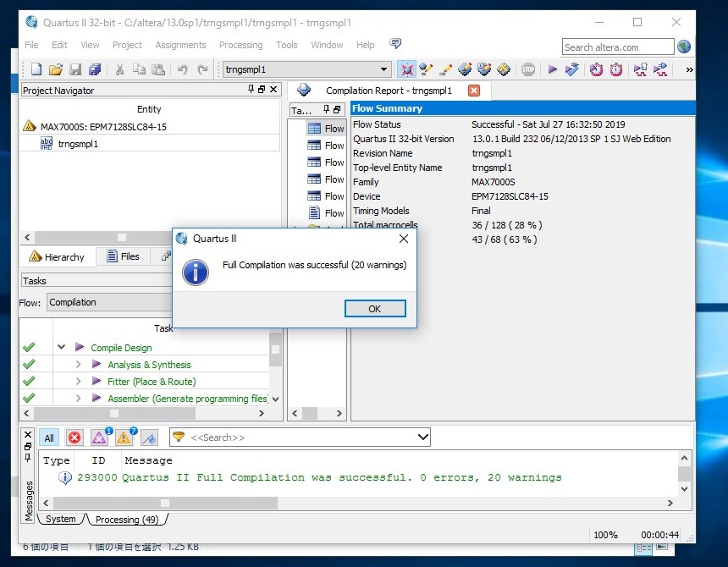Open the Tools menu

pyautogui.click(x=286, y=45)
